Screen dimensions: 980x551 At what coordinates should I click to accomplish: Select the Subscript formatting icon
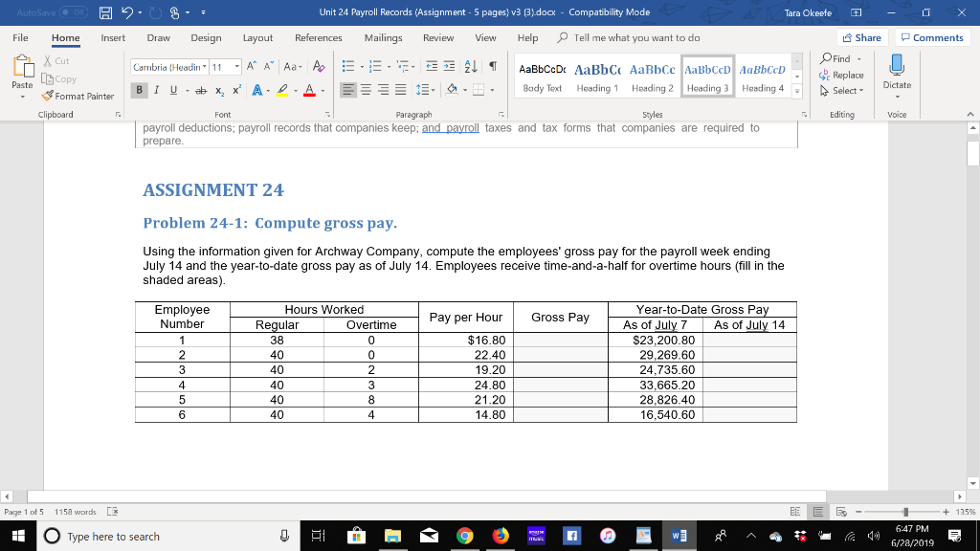(220, 89)
